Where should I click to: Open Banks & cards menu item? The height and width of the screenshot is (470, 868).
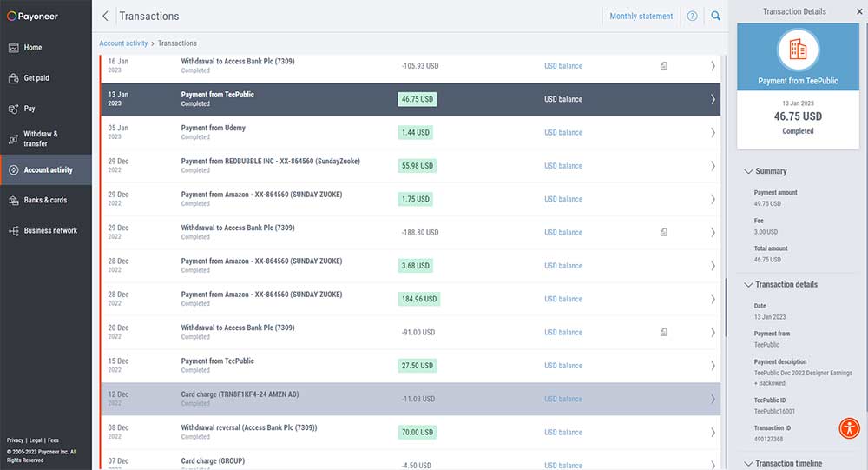(x=46, y=200)
